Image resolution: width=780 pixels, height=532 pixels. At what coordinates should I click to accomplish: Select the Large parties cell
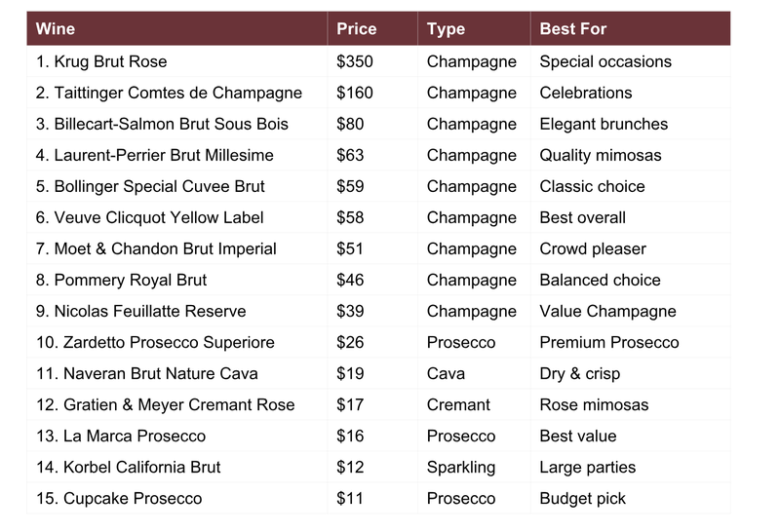[587, 467]
